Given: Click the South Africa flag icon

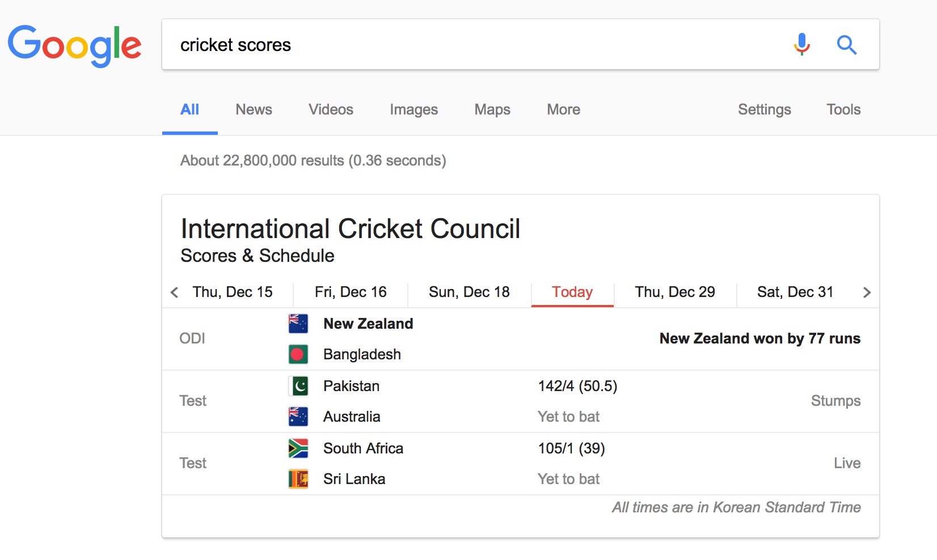Looking at the screenshot, I should 298,448.
